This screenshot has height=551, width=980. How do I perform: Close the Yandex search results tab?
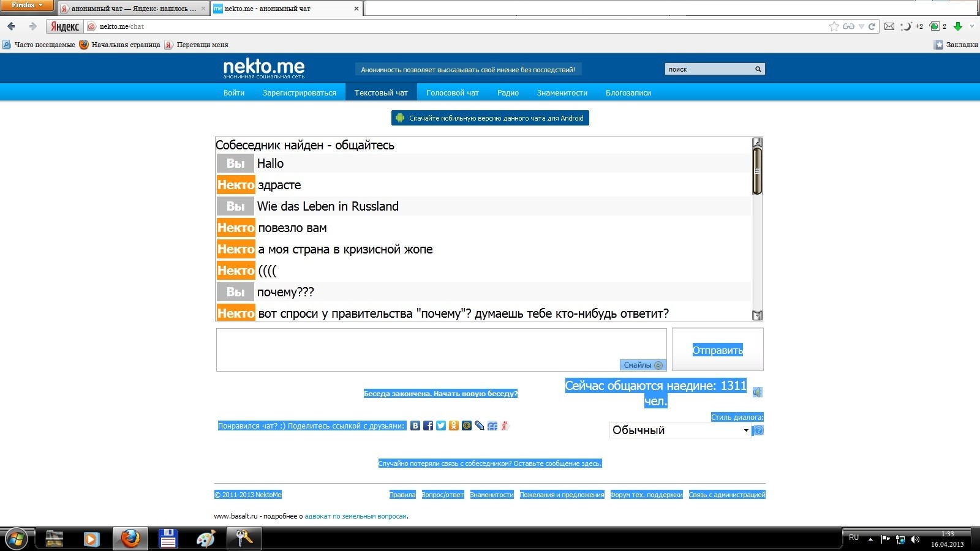(x=203, y=9)
